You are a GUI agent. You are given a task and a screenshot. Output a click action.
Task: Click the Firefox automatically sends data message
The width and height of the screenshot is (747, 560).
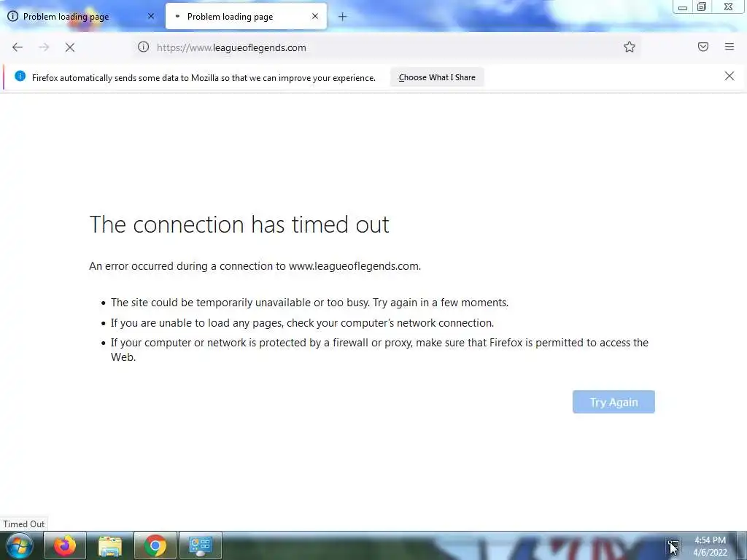tap(204, 77)
